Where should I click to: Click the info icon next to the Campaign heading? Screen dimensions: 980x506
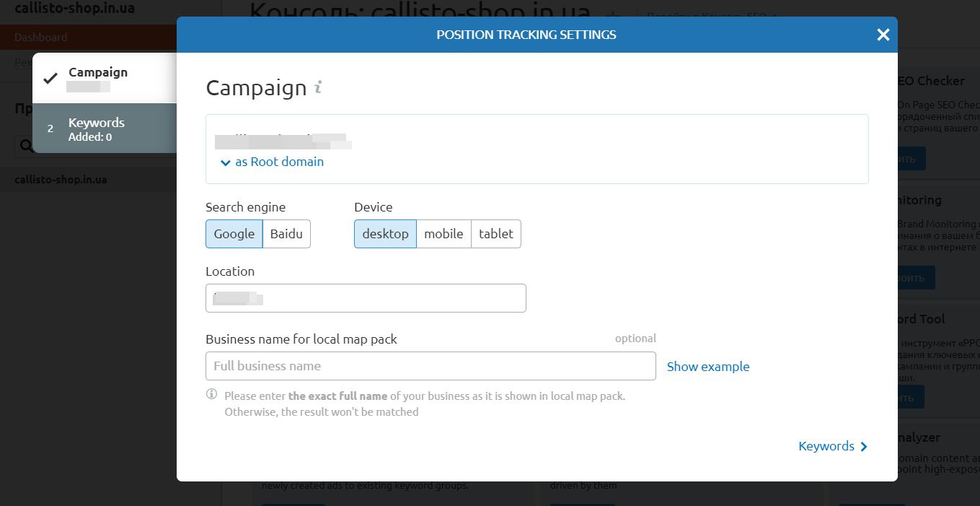pyautogui.click(x=318, y=87)
